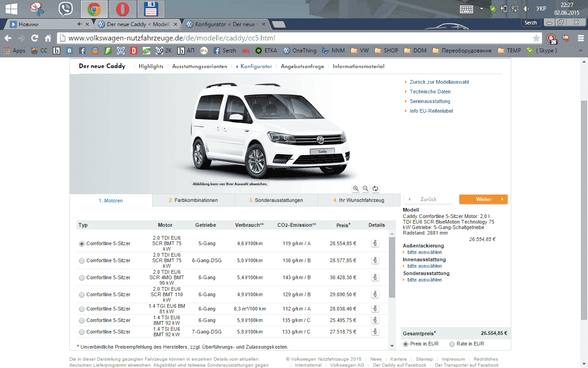This screenshot has width=588, height=368.
Task: Open Windows Start menu
Action: [x=11, y=9]
